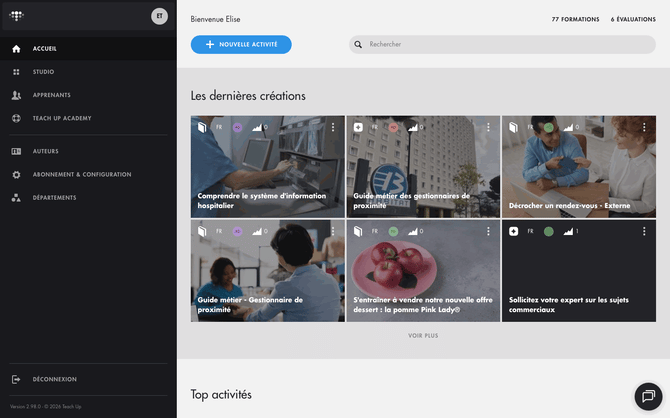Click the Rechercher search field
The image size is (670, 418).
502,44
